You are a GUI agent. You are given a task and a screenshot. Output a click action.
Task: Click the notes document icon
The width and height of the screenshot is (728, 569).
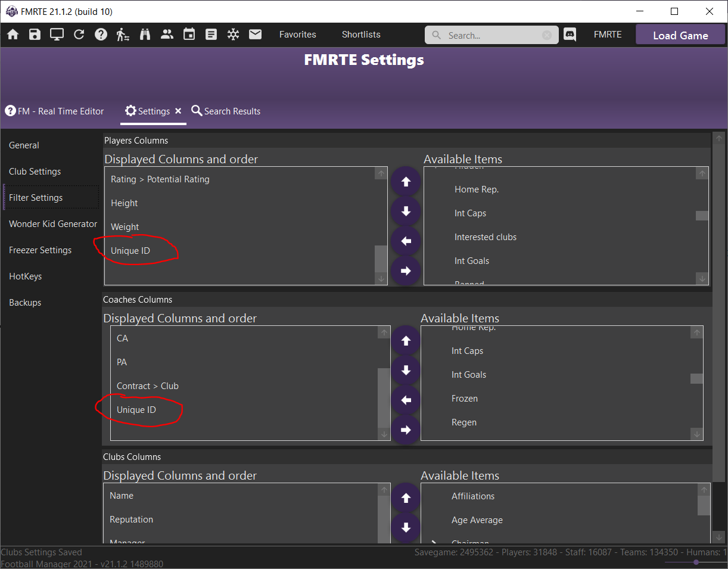(x=211, y=35)
